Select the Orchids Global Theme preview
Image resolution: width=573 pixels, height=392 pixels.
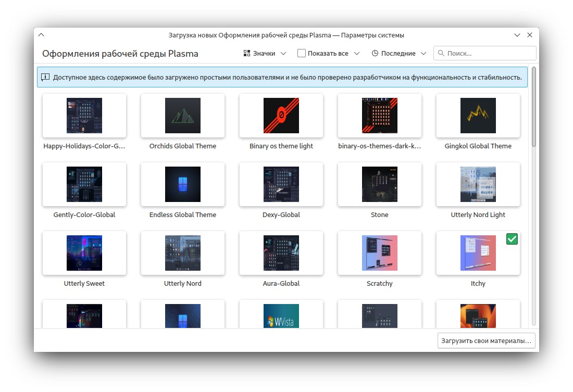(183, 116)
